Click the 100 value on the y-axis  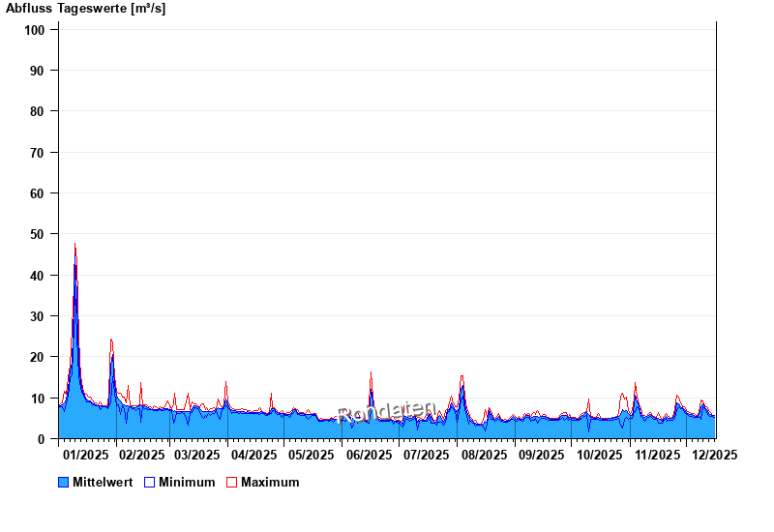tap(36, 30)
